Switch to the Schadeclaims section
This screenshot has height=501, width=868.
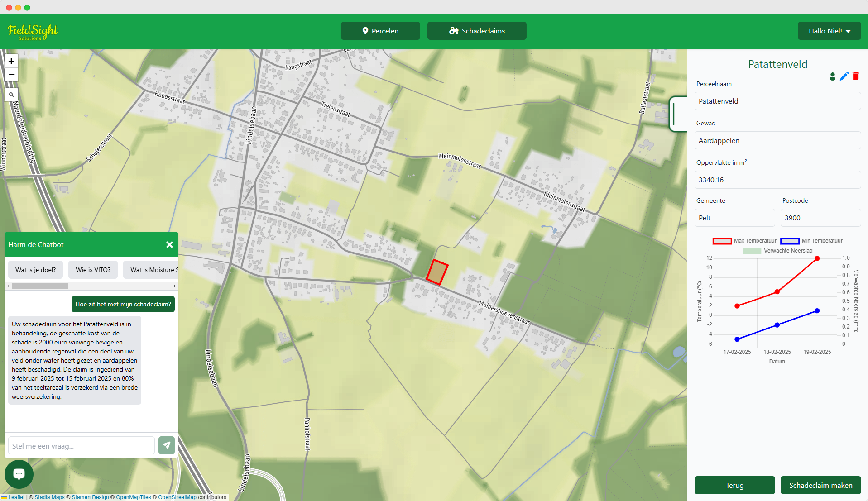[476, 31]
